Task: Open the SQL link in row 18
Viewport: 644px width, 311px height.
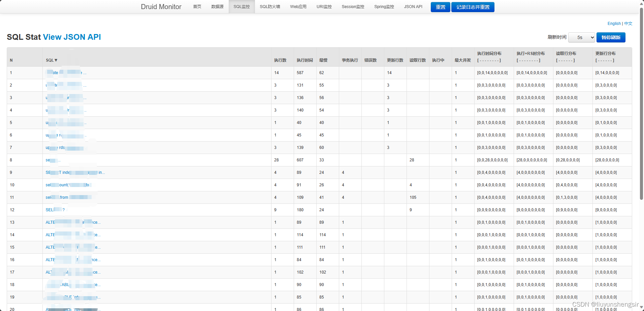Action: (x=73, y=285)
